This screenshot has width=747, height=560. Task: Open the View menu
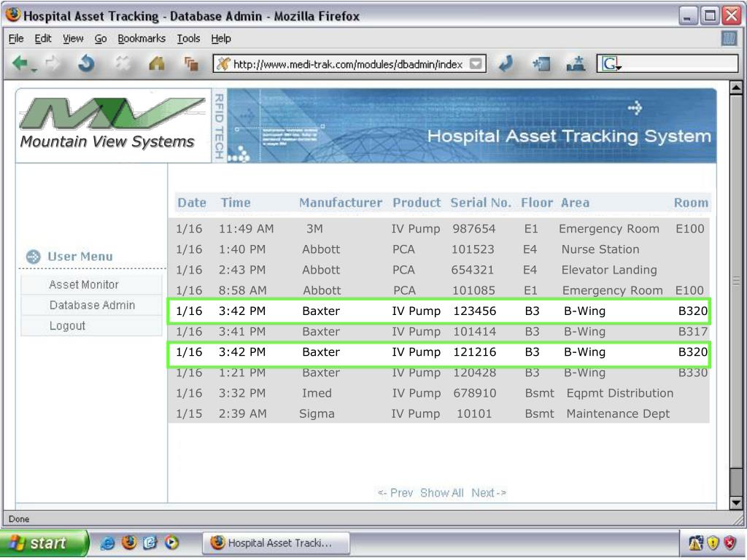pos(73,39)
